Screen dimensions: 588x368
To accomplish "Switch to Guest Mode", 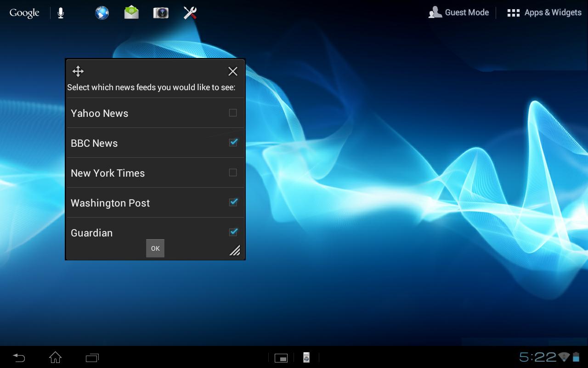I will pos(458,12).
